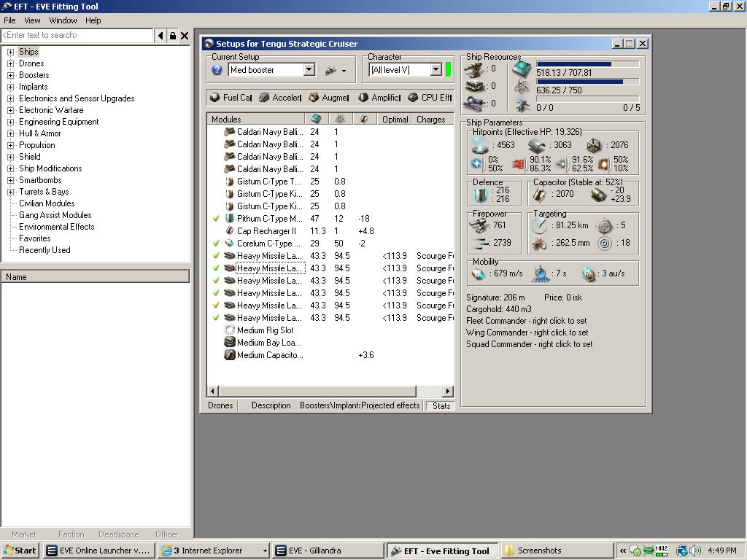Click the armor hitpoints icon showing 3063
Image resolution: width=747 pixels, height=560 pixels.
(538, 145)
